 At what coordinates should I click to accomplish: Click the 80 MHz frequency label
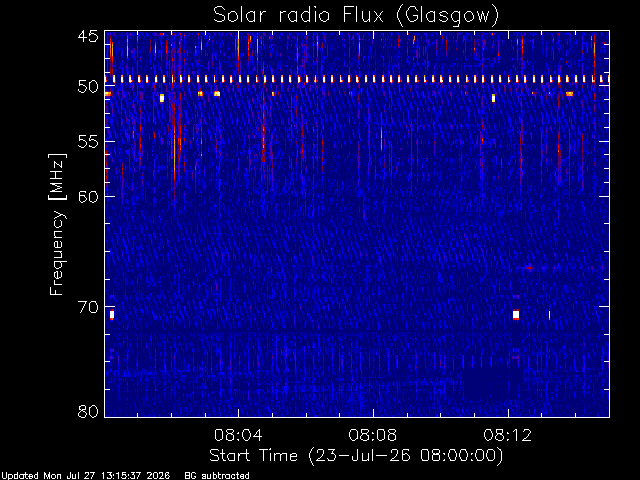tap(88, 411)
